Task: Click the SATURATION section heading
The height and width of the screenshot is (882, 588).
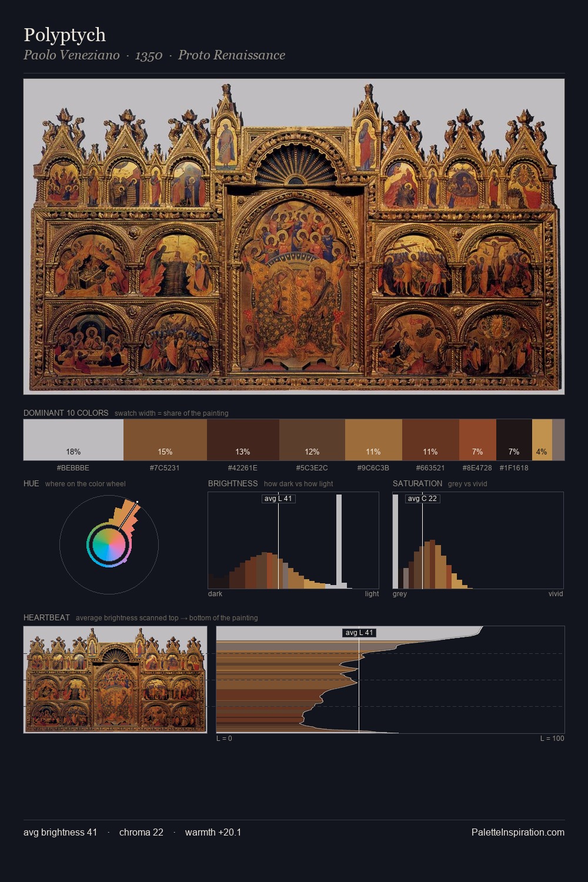Action: 417,483
